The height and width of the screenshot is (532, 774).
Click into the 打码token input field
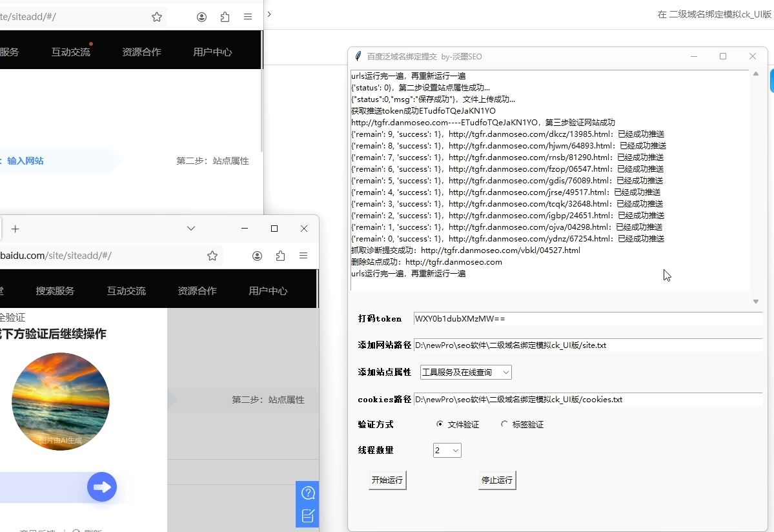click(586, 319)
